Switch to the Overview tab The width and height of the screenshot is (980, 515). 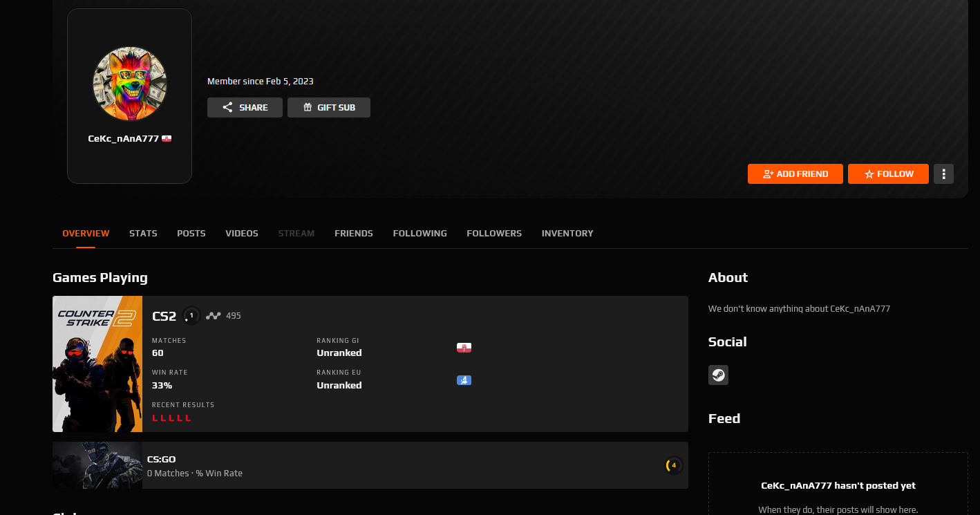pos(86,234)
